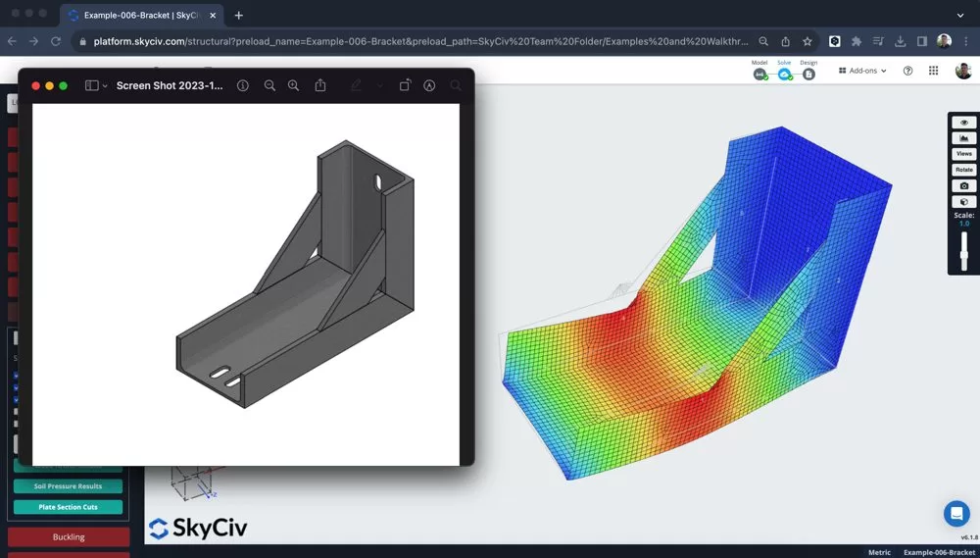Screen dimensions: 980x558
Task: Open the Views menu in right toolbar
Action: 964,154
